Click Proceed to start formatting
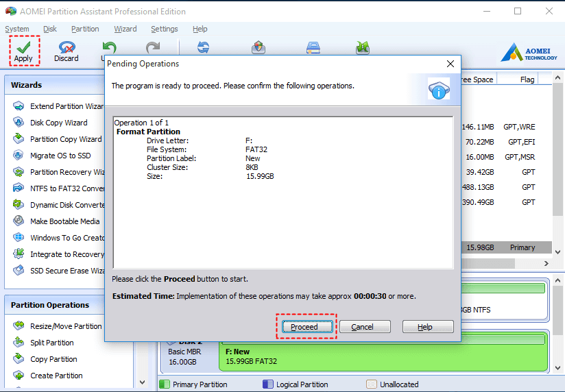 click(307, 327)
